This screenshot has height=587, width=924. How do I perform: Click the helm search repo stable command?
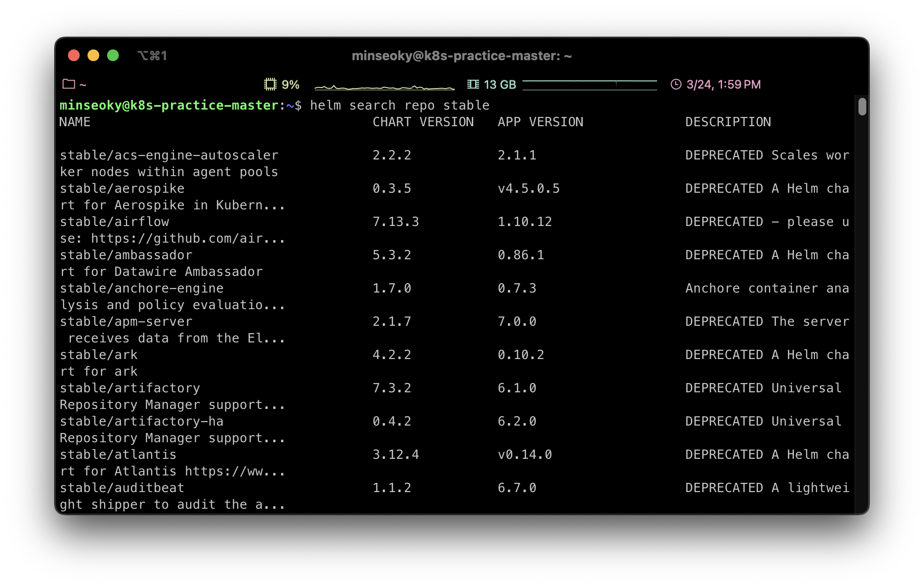pyautogui.click(x=399, y=105)
